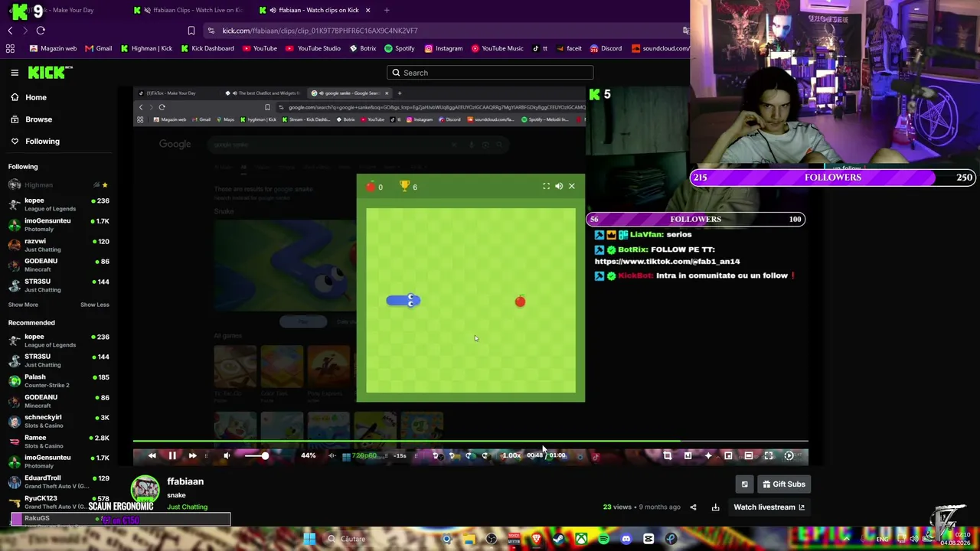Expand the Snake game to fullscreen
Viewport: 980px width, 551px height.
coord(546,186)
